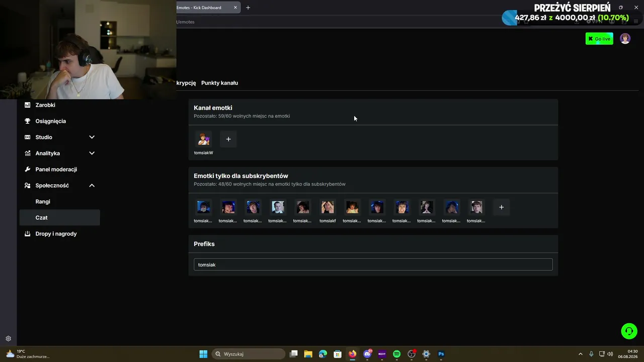The height and width of the screenshot is (362, 644).
Task: Open the settings gear below the sidebar
Action: [x=8, y=339]
